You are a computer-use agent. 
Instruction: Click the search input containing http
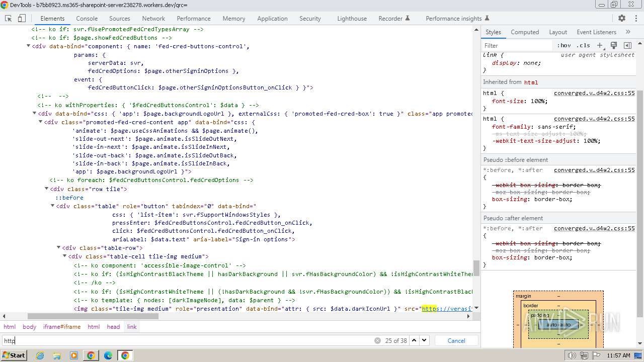coord(189,340)
